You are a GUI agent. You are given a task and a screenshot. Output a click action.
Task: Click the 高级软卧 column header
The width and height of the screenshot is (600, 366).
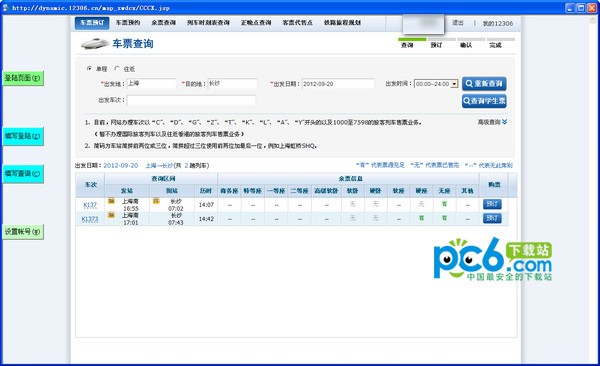[326, 191]
